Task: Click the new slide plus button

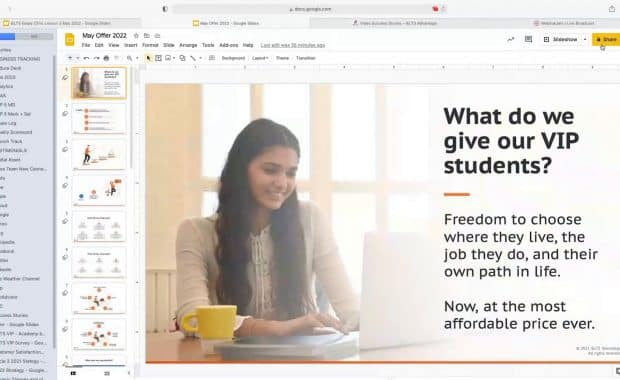Action: coord(70,58)
